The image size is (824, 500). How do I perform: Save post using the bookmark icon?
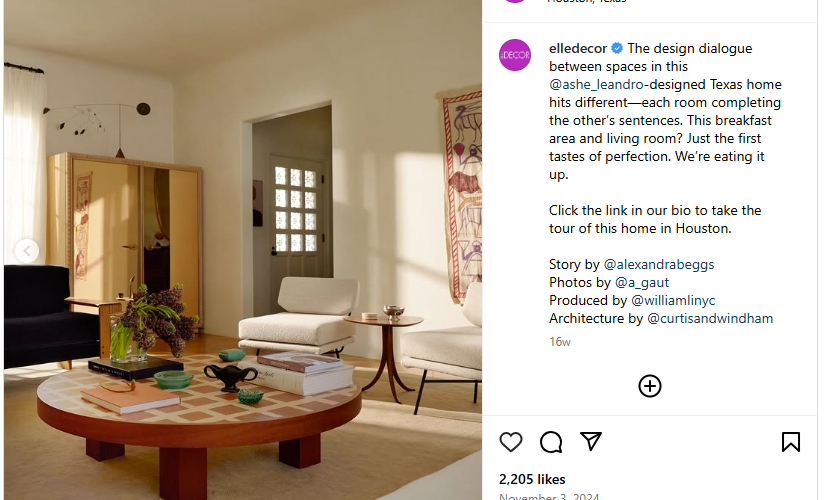(x=790, y=442)
